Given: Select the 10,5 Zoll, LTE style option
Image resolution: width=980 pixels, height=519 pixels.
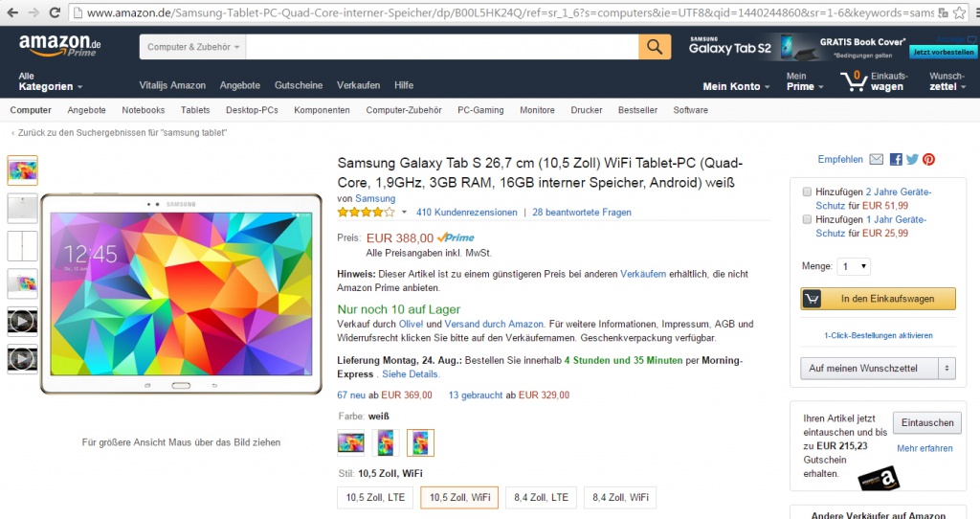Looking at the screenshot, I should [x=374, y=497].
